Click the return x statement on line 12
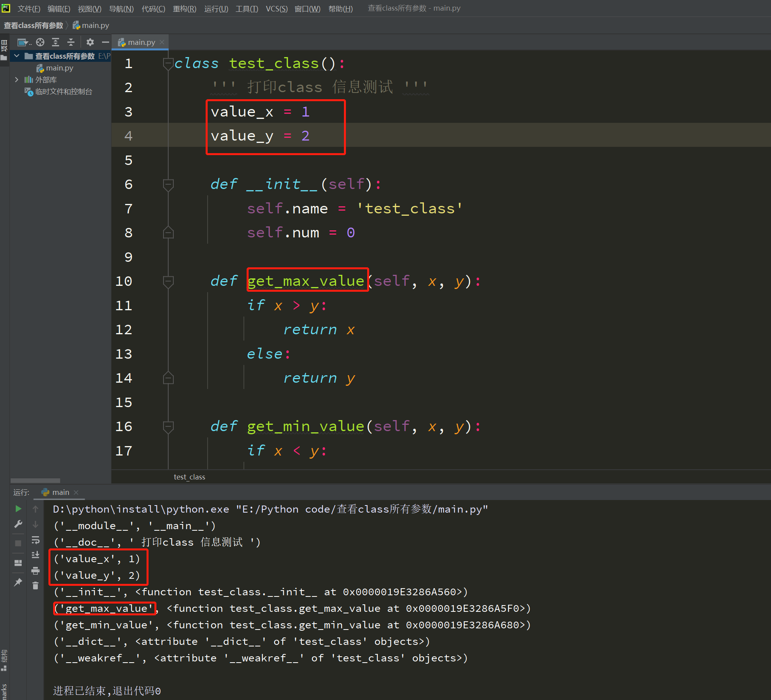771x700 pixels. pos(319,330)
